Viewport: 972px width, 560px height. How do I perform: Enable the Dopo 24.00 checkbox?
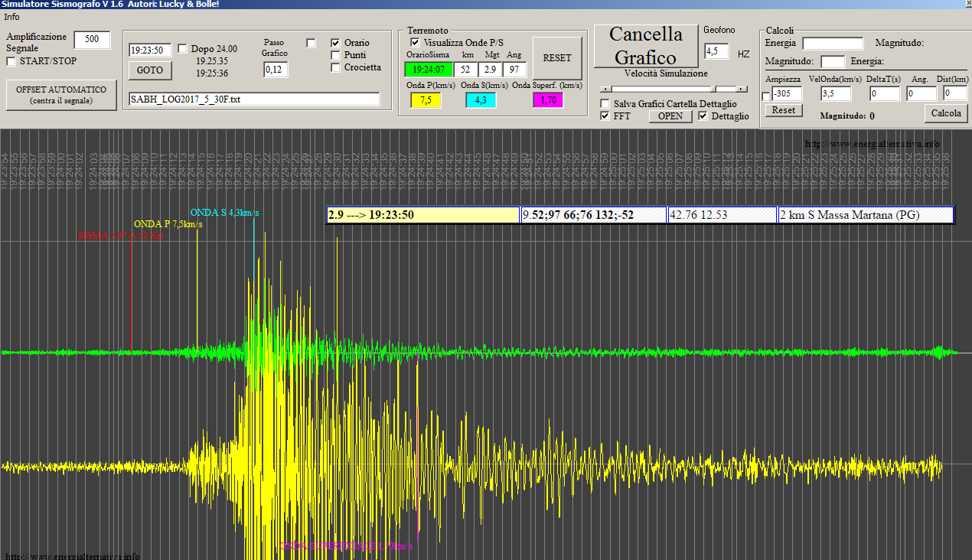pos(183,49)
